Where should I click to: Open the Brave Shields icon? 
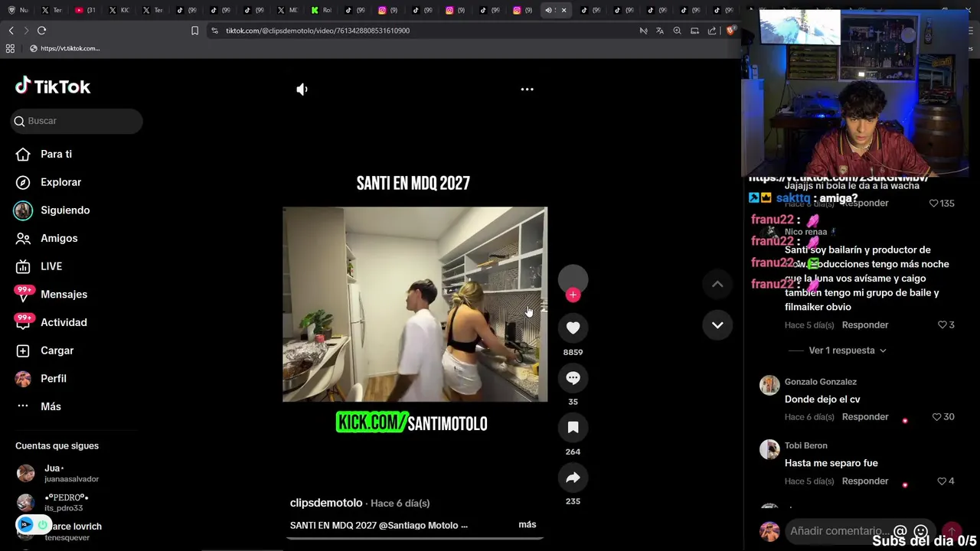[730, 31]
